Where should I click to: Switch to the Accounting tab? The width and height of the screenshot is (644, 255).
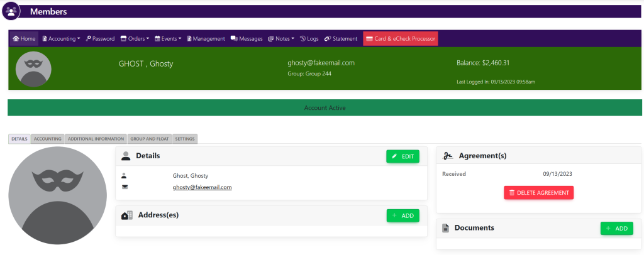tap(47, 139)
